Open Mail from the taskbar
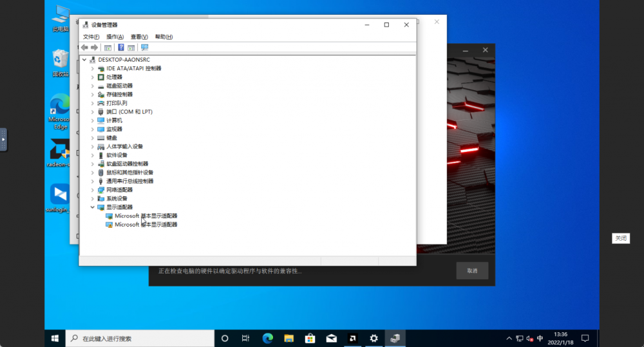644x347 pixels. coord(332,339)
